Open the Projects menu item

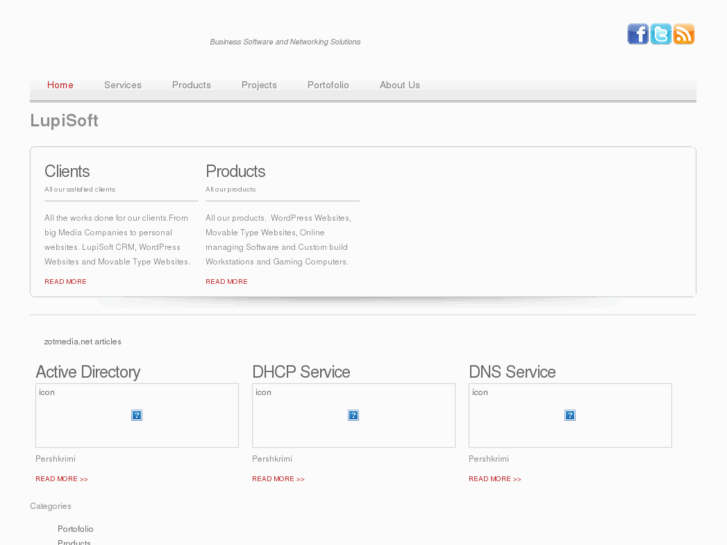click(259, 85)
